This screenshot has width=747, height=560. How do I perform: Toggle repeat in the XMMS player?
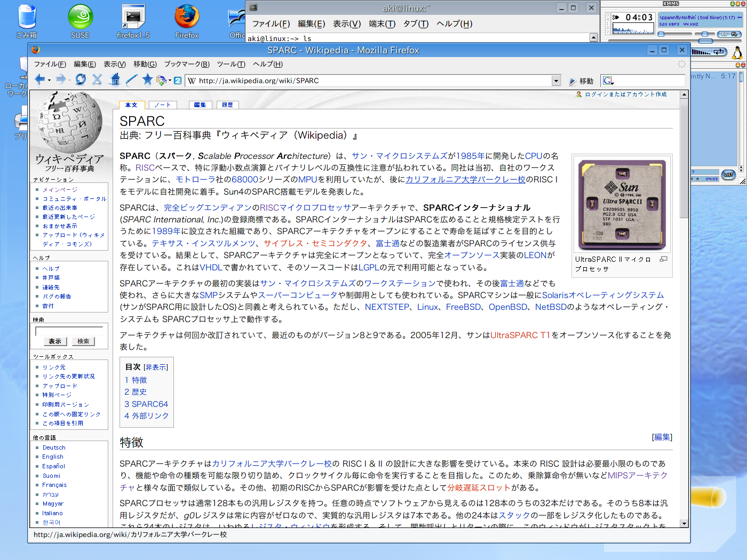pos(719,52)
